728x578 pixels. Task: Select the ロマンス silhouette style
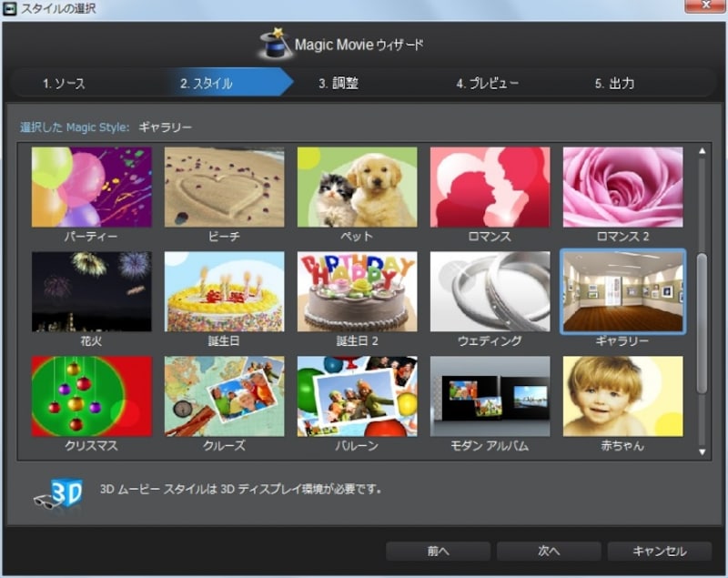pos(490,187)
